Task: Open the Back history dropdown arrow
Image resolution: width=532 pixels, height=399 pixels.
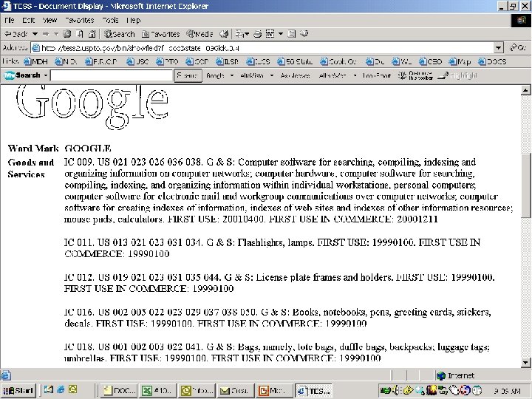Action: (35, 34)
